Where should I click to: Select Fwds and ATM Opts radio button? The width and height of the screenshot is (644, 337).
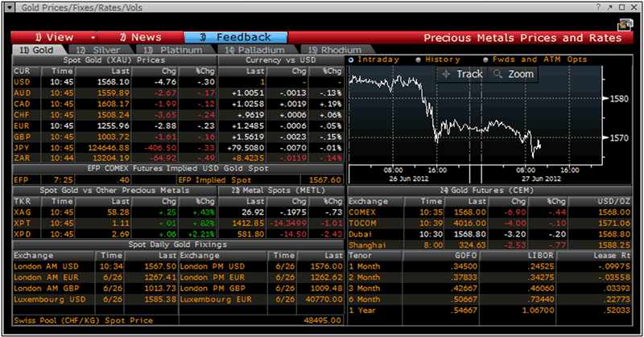click(x=485, y=60)
